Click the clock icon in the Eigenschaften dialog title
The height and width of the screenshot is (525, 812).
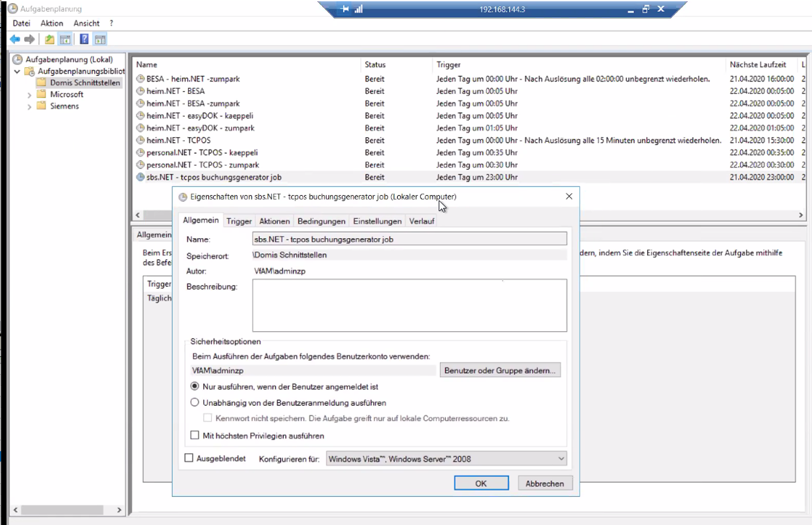tap(183, 197)
